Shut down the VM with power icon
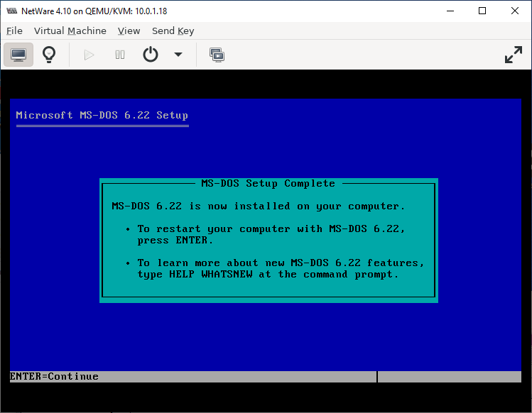The image size is (532, 413). (x=151, y=55)
